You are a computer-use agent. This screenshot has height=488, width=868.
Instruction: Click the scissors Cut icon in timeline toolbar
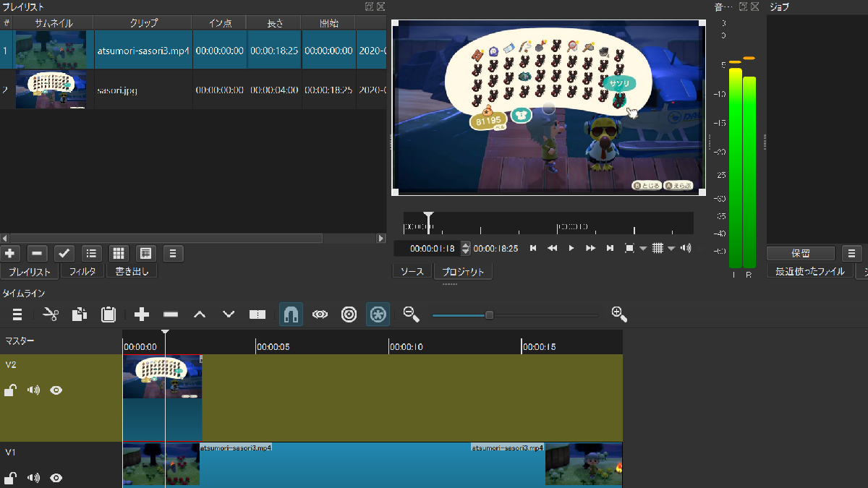(x=51, y=314)
